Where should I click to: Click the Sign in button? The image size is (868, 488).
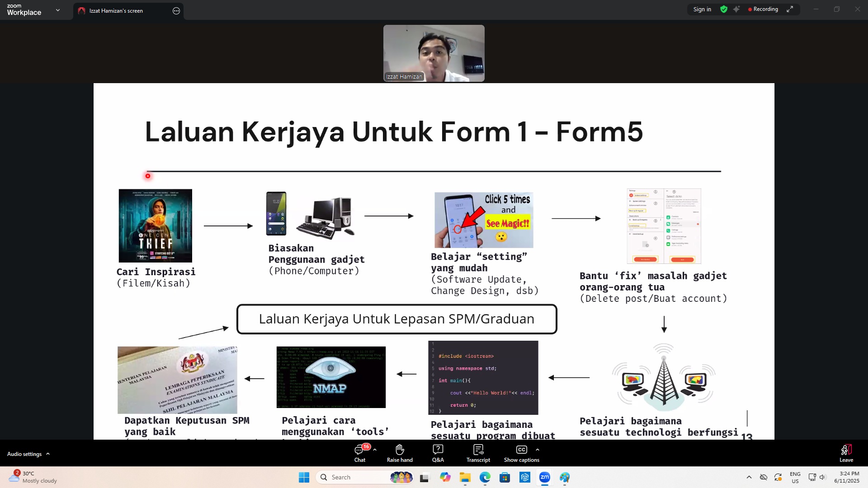(x=702, y=9)
